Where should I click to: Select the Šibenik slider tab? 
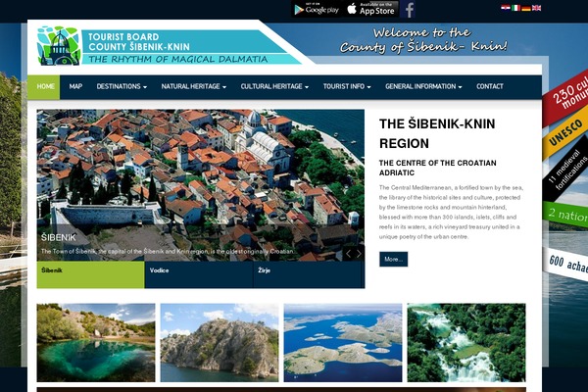(90, 274)
